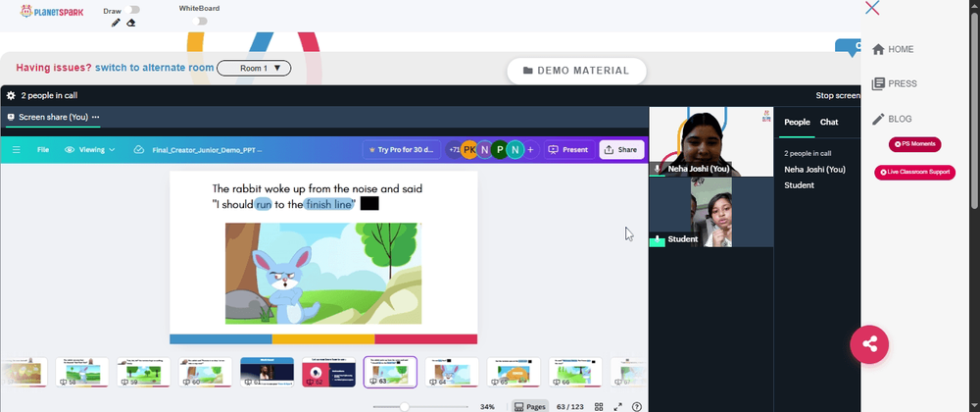Screen dimensions: 980x412
Task: Open grid view icon
Action: coord(599,407)
